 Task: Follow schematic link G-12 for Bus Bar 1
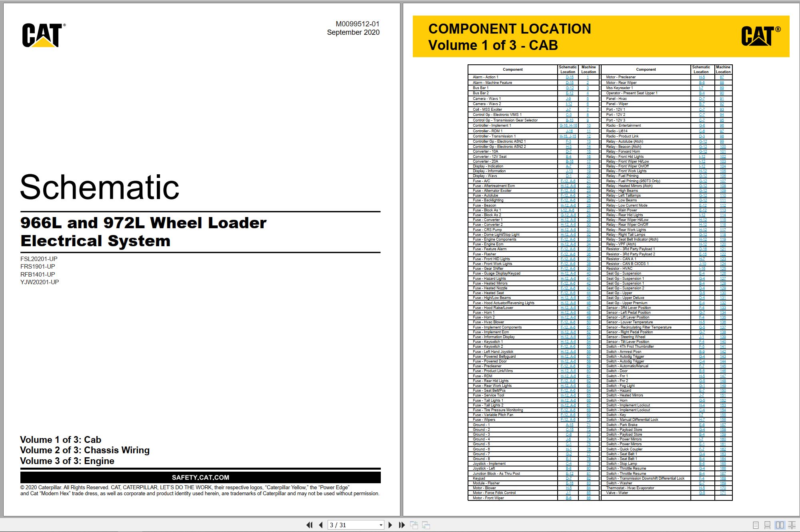570,88
